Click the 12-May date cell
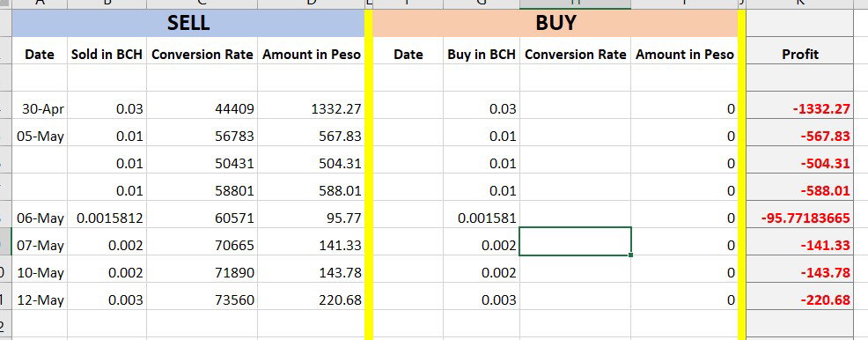Viewport: 868px width, 340px height. (40, 299)
